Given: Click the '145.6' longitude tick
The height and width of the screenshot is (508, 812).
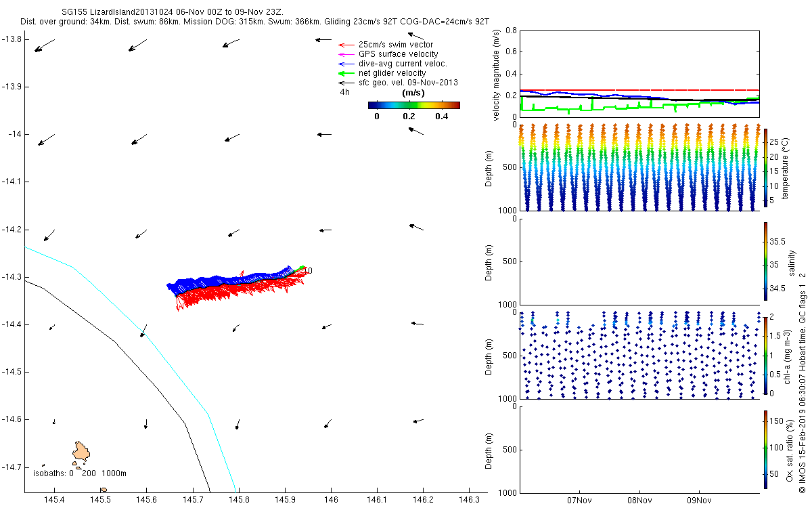Looking at the screenshot, I should (146, 500).
